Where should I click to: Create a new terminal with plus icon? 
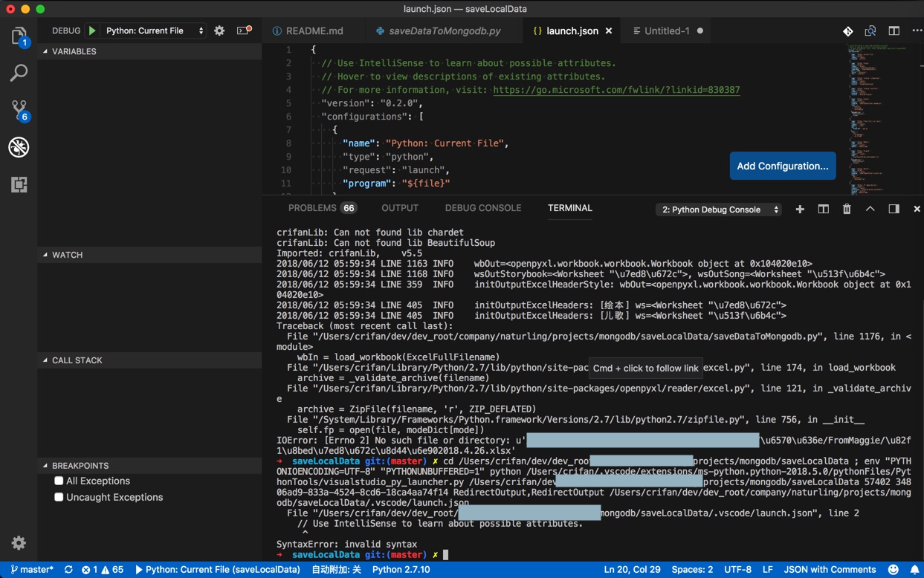pyautogui.click(x=800, y=209)
